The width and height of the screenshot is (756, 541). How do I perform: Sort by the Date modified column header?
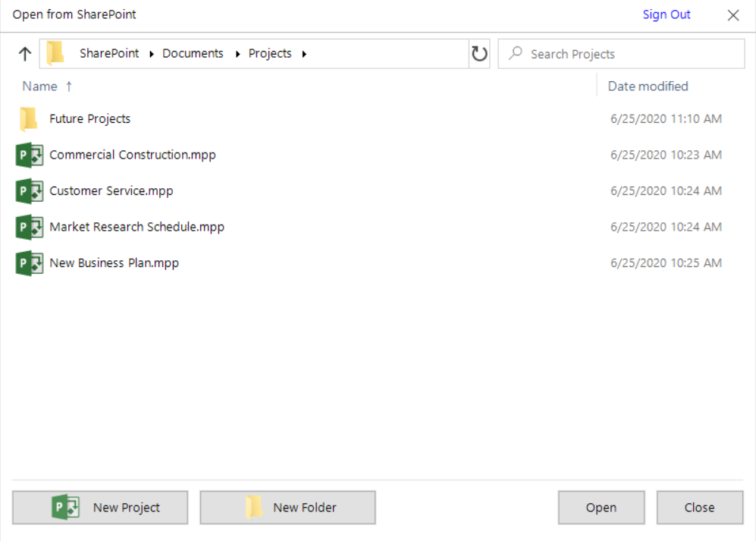[648, 86]
